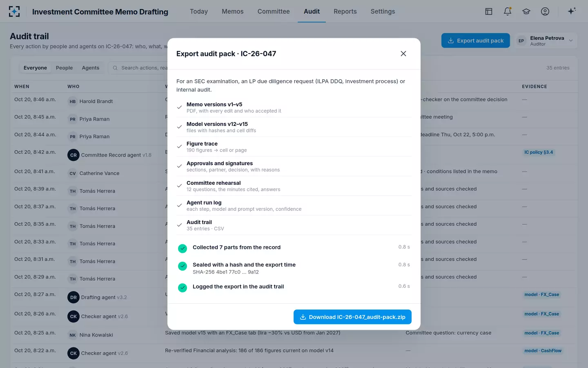The image size is (588, 368).
Task: Click the Export audit pack button
Action: click(x=476, y=40)
